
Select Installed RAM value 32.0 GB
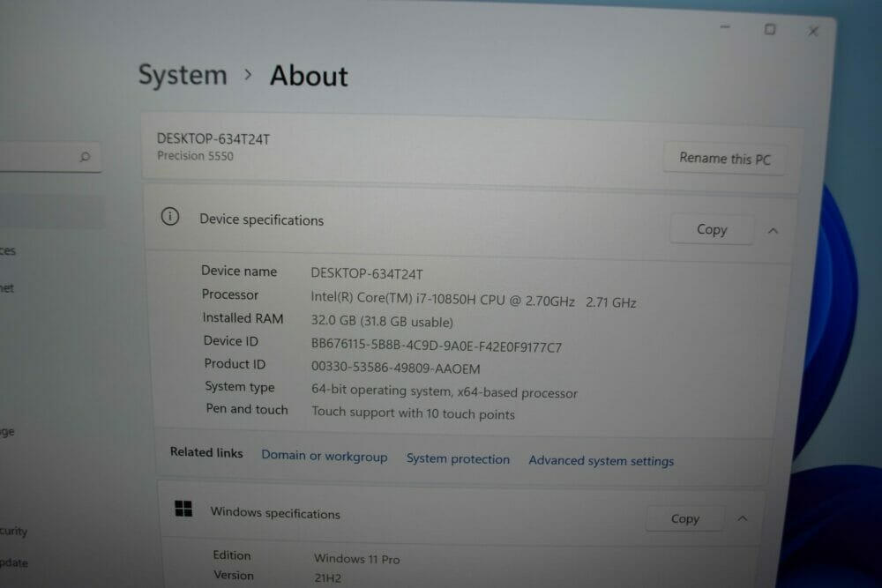[x=382, y=322]
